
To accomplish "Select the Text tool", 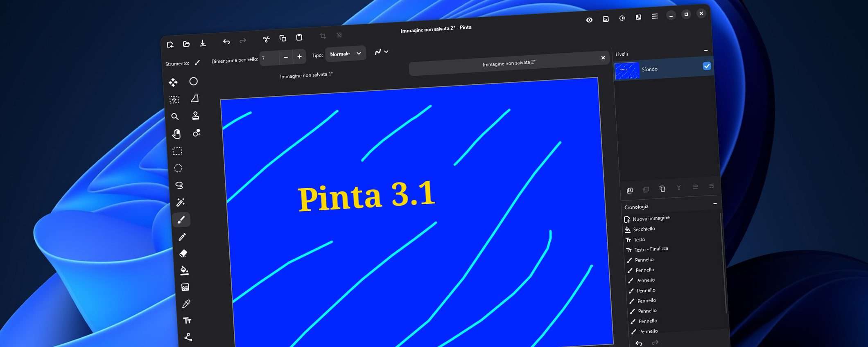I will pos(187,320).
